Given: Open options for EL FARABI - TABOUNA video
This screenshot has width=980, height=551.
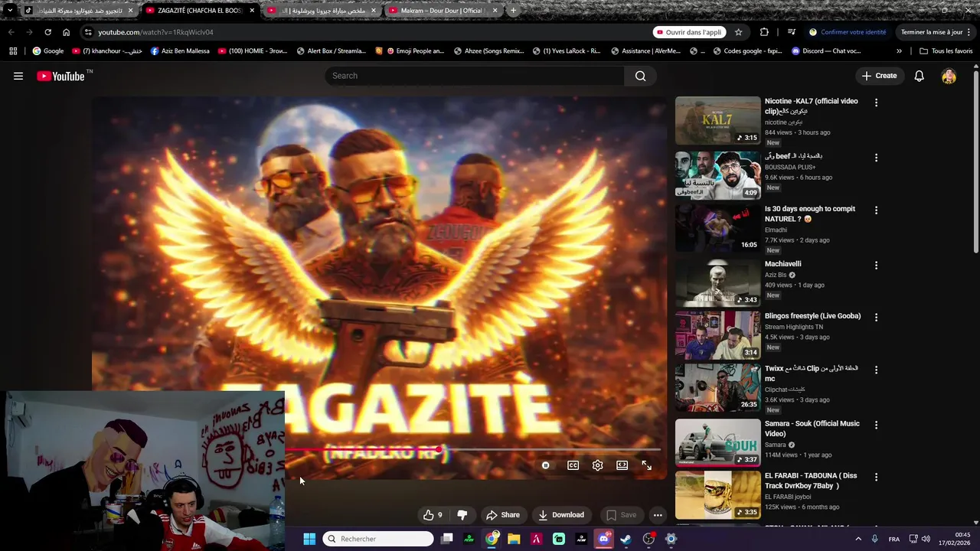Looking at the screenshot, I should (876, 478).
